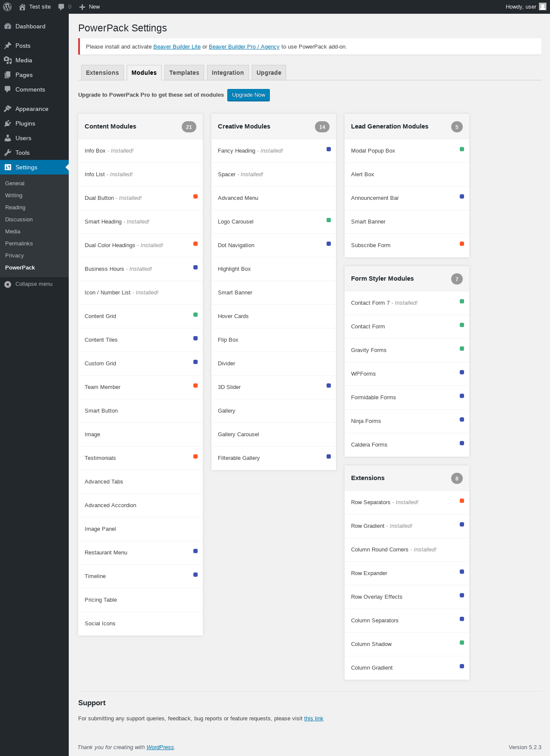
Task: Open Users via the person icon
Action: click(x=8, y=138)
